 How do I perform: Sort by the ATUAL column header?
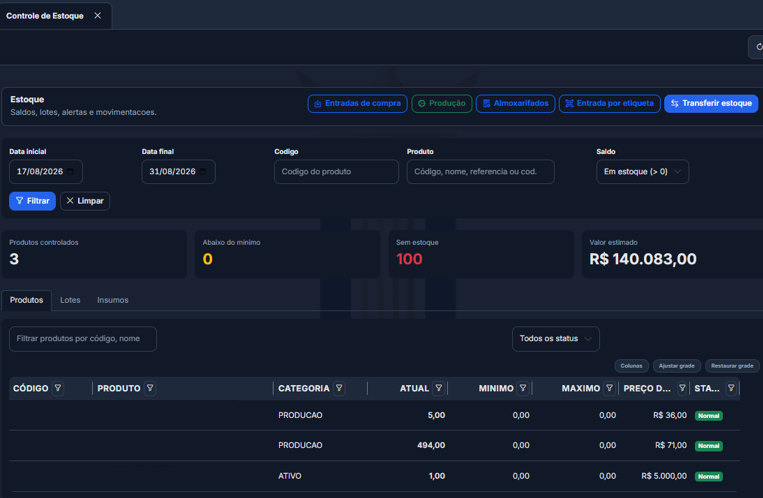point(414,388)
